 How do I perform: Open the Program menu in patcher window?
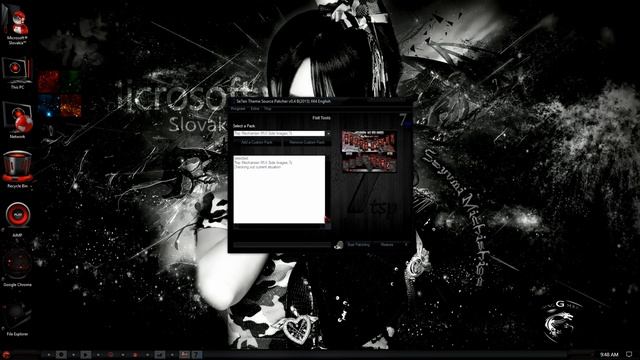(238, 109)
